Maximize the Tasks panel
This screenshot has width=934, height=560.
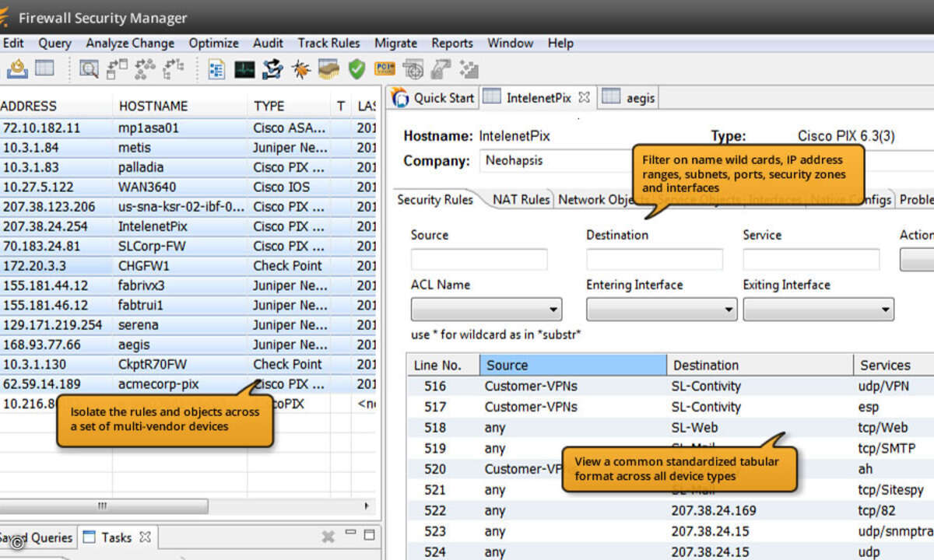point(370,535)
